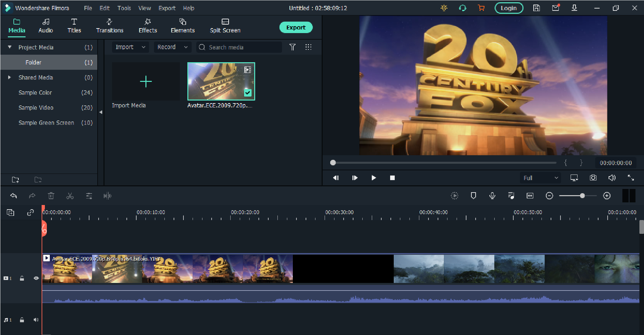Zoom in the timeline
Screen dimensions: 644x335
607,196
